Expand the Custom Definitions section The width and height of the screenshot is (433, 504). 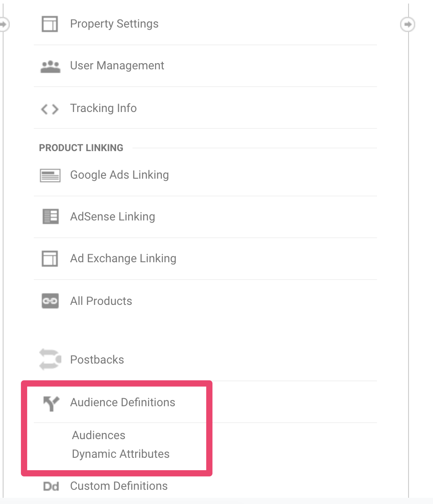(119, 486)
